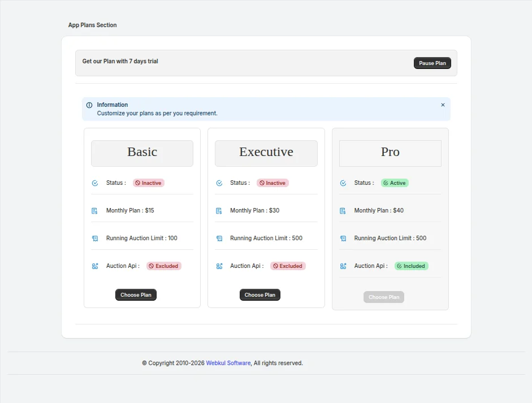Click Running Auction Limit icon in Basic card
This screenshot has height=403, width=532.
[x=95, y=239]
